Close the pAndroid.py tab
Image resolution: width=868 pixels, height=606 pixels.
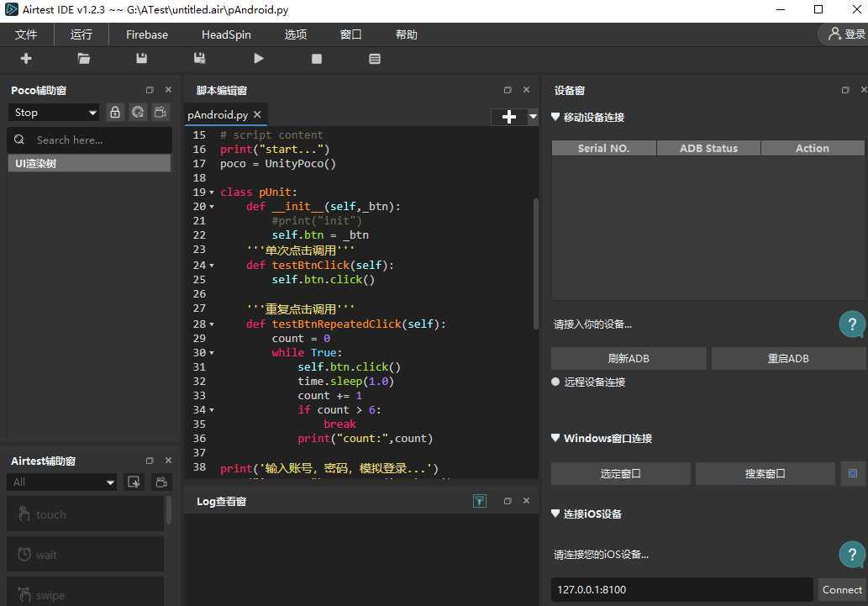pos(257,114)
